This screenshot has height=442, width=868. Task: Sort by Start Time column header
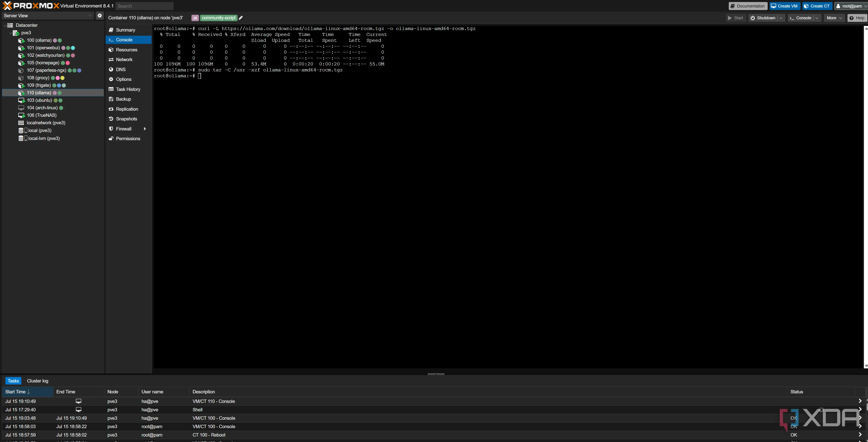pyautogui.click(x=27, y=392)
